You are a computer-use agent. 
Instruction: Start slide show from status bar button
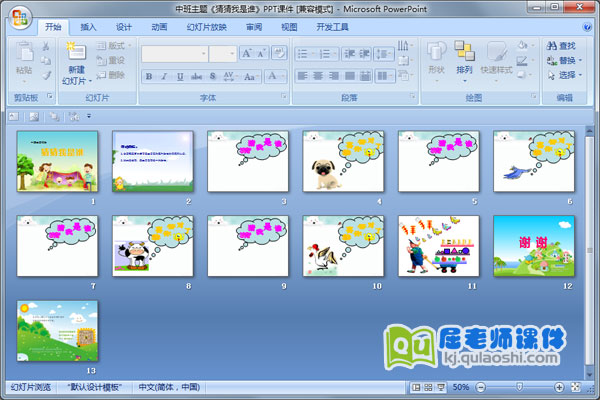(441, 387)
